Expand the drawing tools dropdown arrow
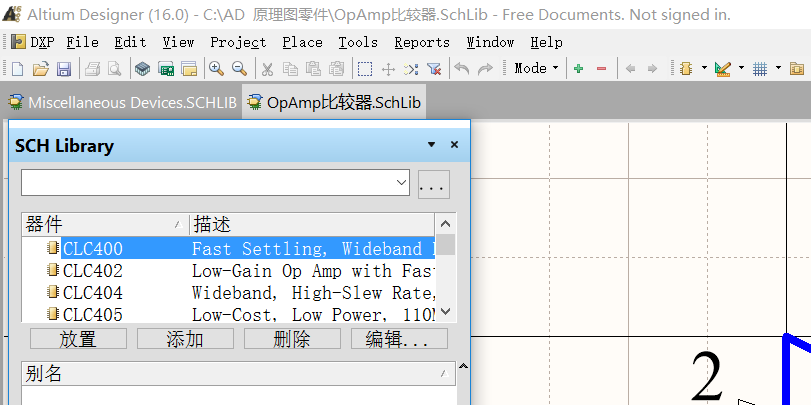The image size is (811, 405). point(741,68)
